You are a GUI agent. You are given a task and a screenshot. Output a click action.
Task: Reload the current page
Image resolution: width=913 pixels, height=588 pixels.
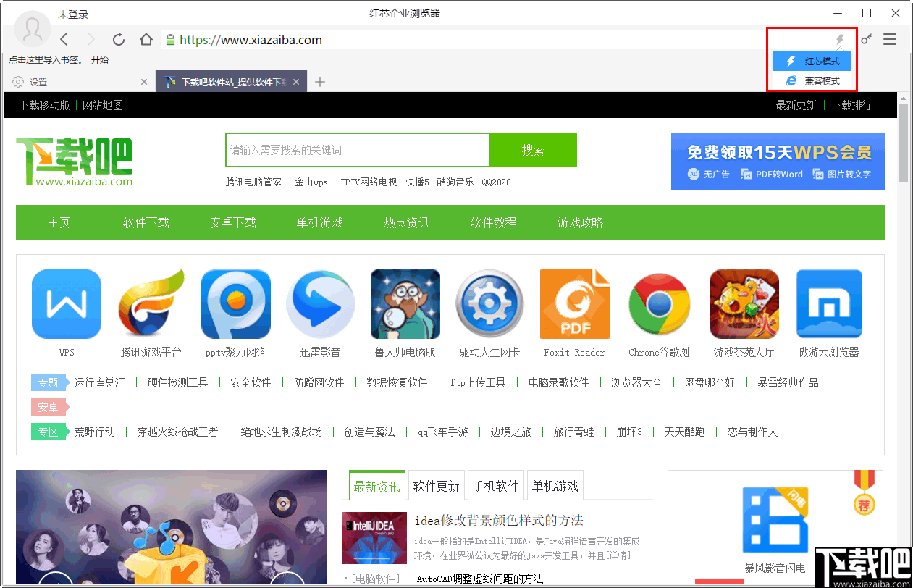pyautogui.click(x=119, y=40)
